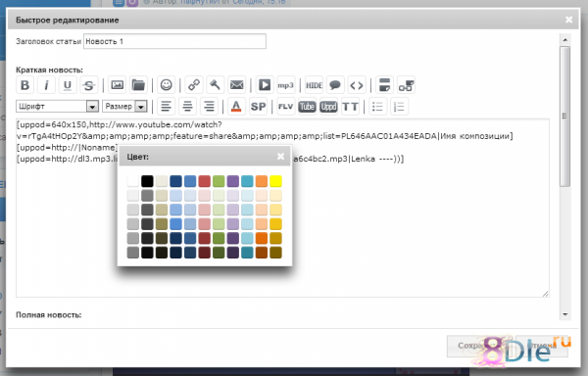Viewport: 588px width, 376px height.
Task: Choose the red swatch in the top row
Action: pyautogui.click(x=205, y=181)
